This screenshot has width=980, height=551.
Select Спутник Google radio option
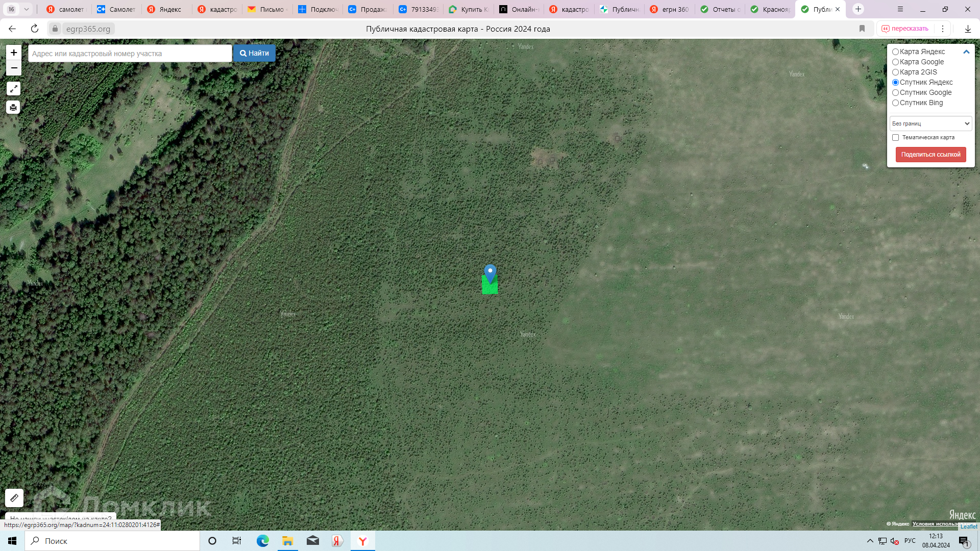(895, 93)
